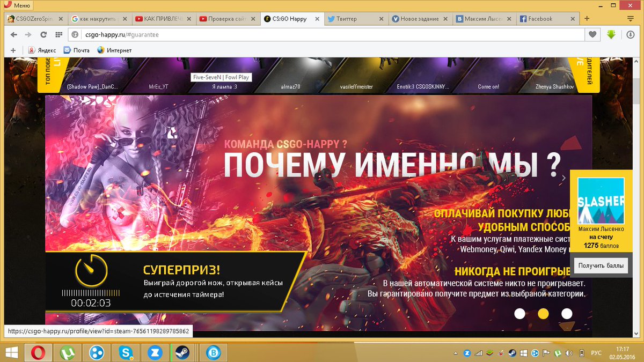Switch the РУС input language

point(596,353)
